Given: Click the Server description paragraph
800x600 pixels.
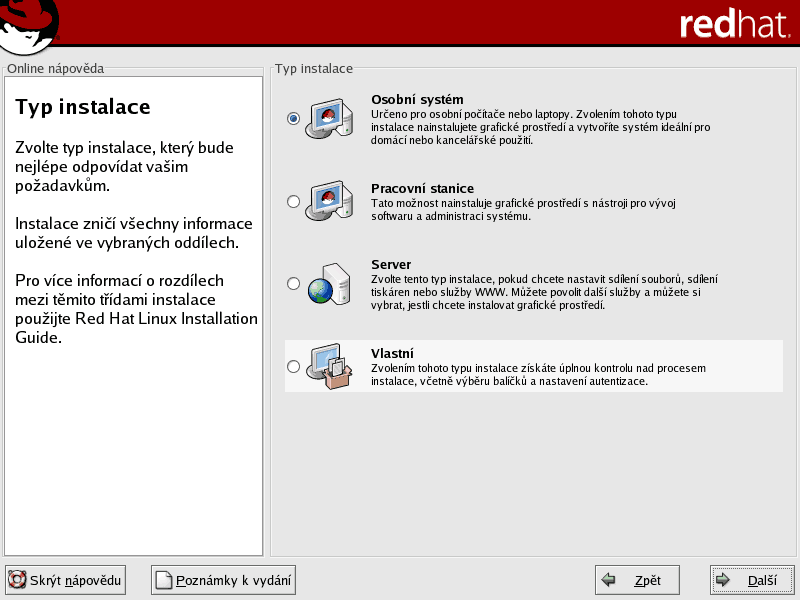Looking at the screenshot, I should pyautogui.click(x=544, y=292).
